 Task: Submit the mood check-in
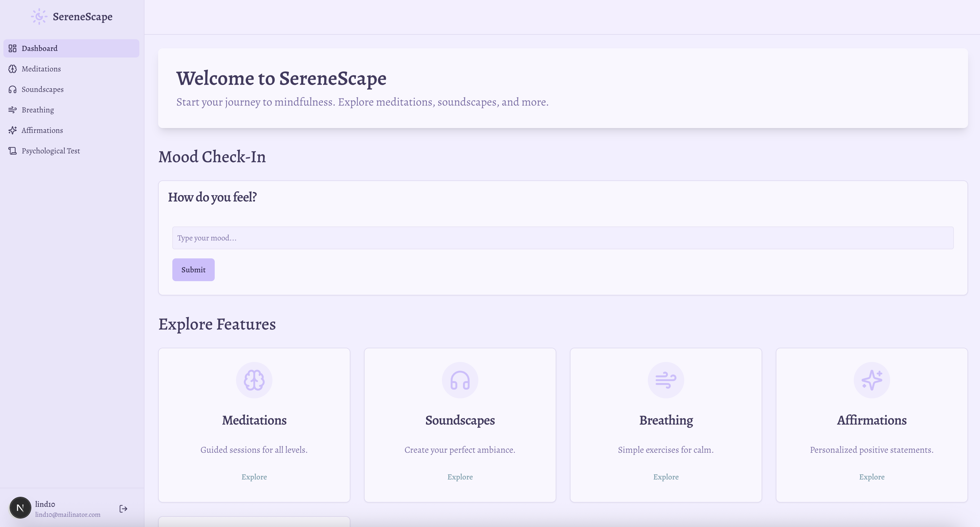[x=193, y=269]
